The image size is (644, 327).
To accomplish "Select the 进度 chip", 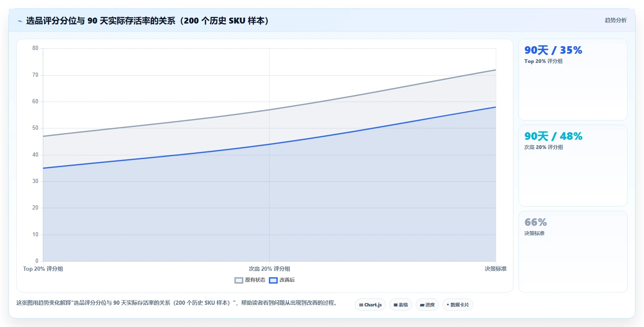I will 427,305.
